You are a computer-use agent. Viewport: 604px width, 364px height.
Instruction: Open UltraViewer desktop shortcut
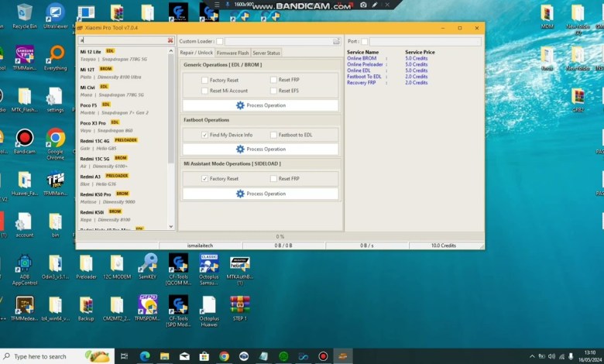click(56, 16)
